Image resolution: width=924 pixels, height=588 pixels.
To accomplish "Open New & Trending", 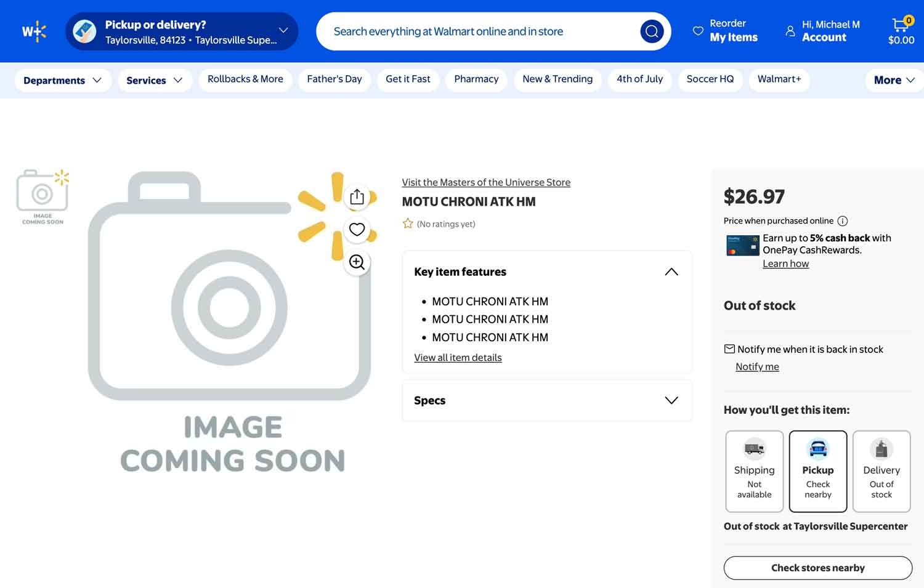I will coord(557,79).
